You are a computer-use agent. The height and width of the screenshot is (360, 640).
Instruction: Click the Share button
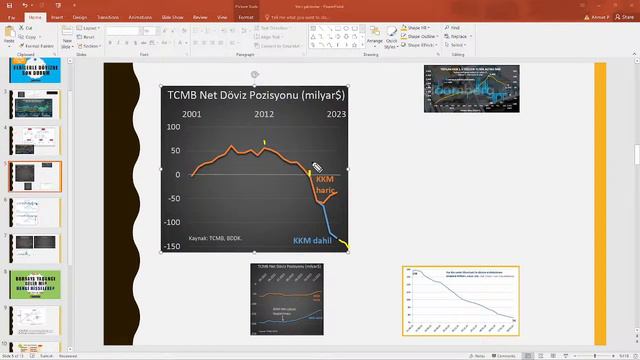pyautogui.click(x=625, y=17)
